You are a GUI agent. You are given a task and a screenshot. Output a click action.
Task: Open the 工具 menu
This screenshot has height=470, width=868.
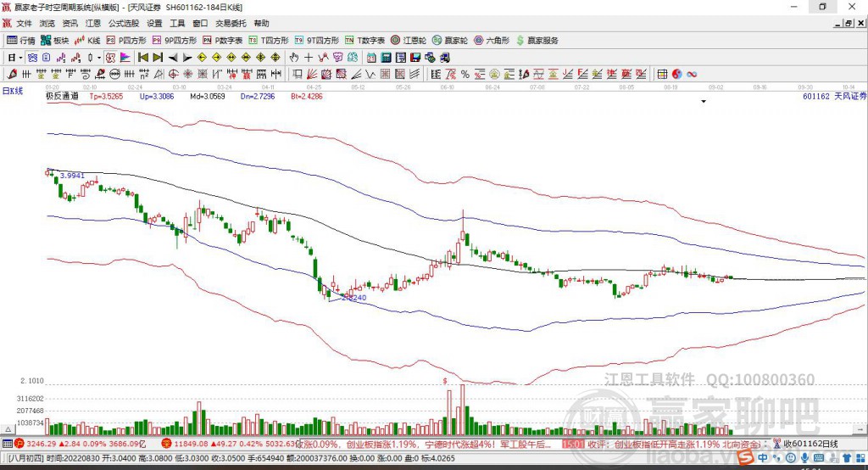(x=177, y=23)
